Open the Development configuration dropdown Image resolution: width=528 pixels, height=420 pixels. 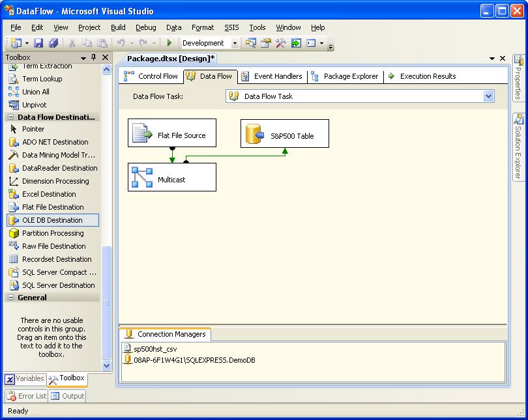coord(235,43)
